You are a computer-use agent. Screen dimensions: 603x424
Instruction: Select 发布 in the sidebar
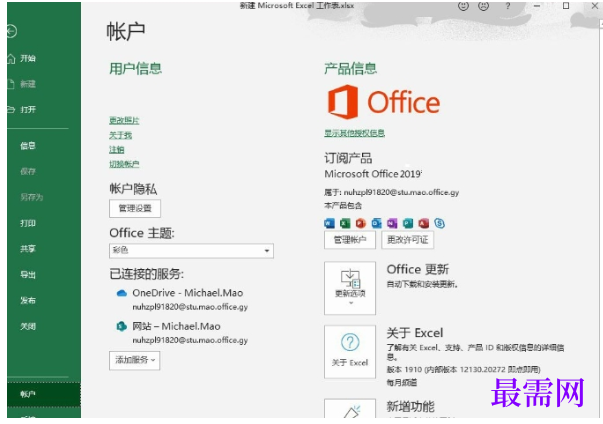pyautogui.click(x=28, y=300)
